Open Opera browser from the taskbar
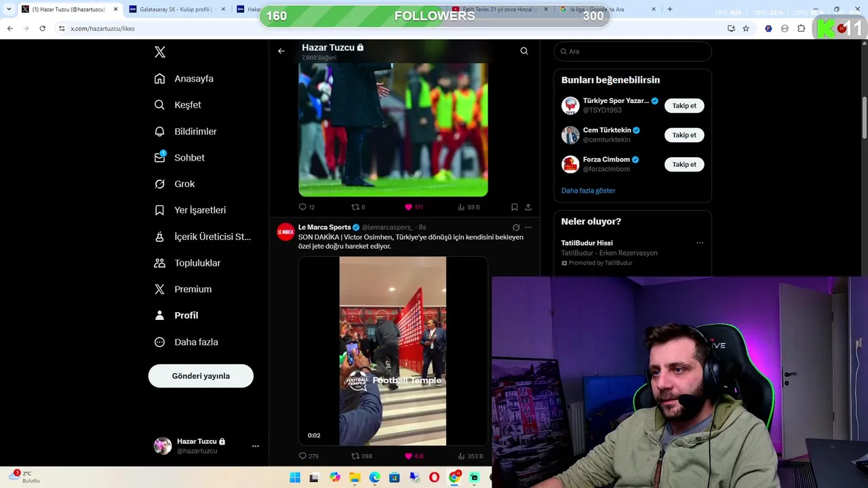 coord(434,478)
